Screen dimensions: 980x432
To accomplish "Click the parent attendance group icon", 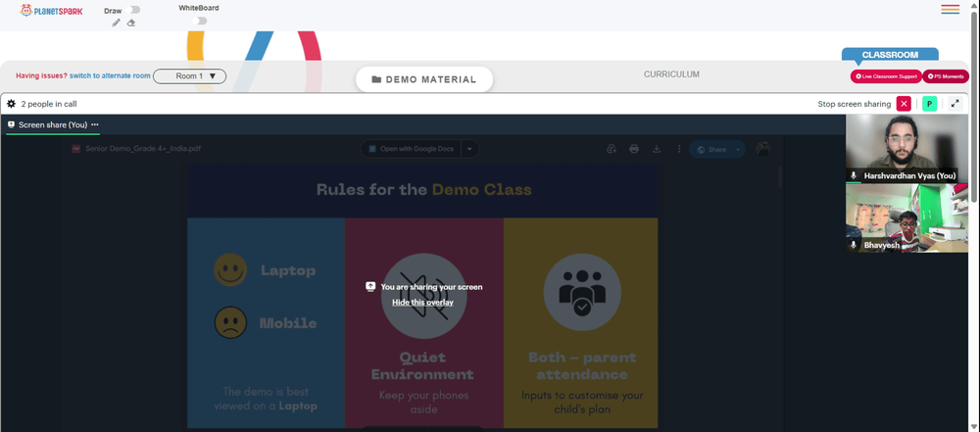I will 582,292.
